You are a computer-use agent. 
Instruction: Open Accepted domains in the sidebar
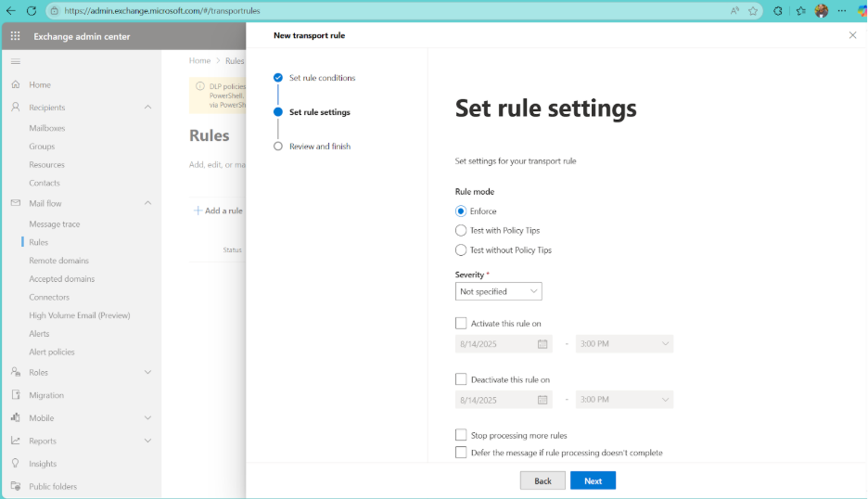(x=62, y=278)
